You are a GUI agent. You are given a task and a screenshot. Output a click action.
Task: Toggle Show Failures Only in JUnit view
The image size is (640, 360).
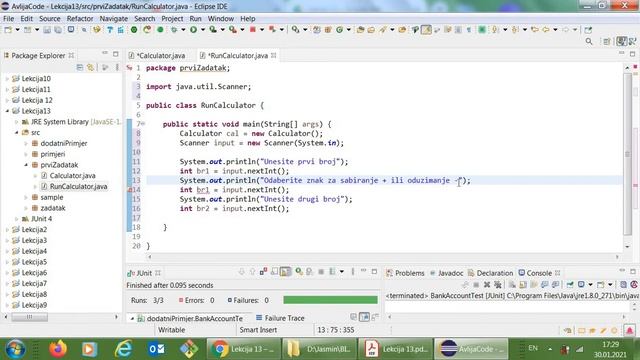(x=263, y=271)
